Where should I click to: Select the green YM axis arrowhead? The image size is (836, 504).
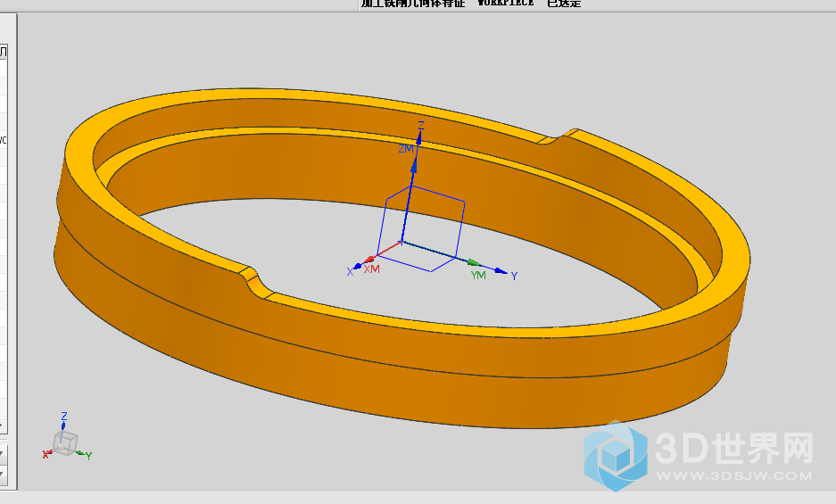(x=474, y=262)
